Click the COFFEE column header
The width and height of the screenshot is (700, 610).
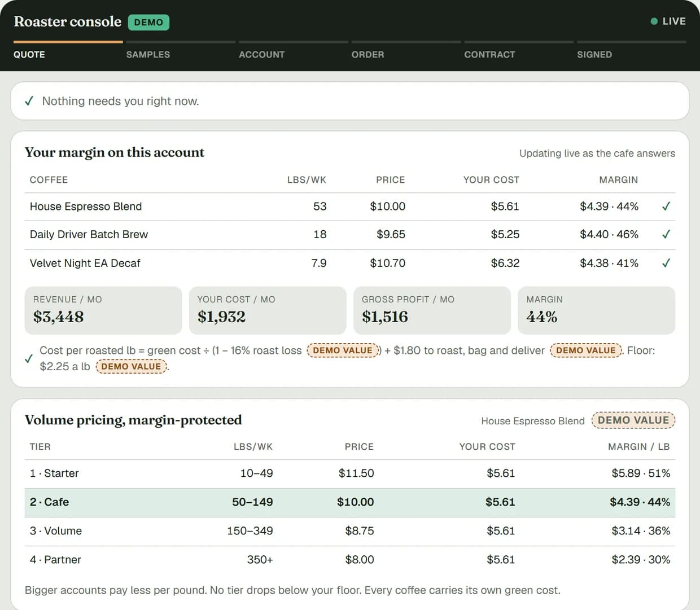click(x=49, y=180)
